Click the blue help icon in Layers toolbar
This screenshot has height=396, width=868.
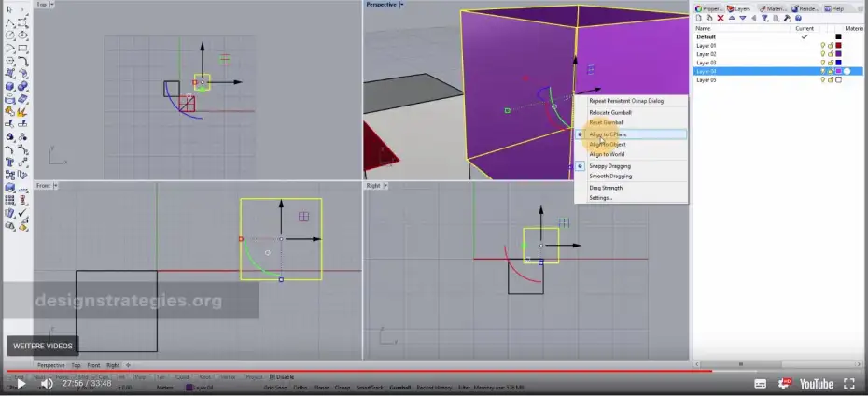click(x=798, y=19)
